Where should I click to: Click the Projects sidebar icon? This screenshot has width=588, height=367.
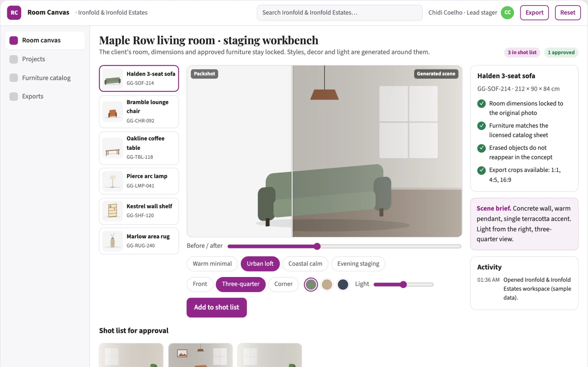pyautogui.click(x=14, y=59)
